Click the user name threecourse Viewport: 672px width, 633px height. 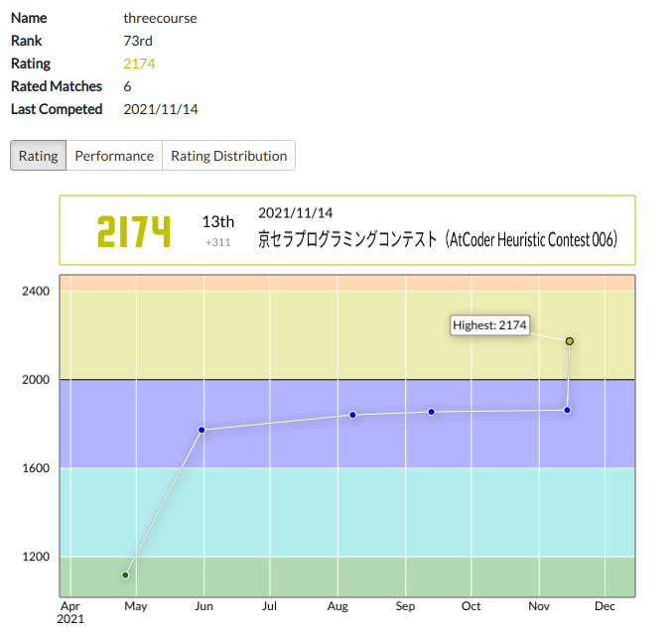click(160, 18)
